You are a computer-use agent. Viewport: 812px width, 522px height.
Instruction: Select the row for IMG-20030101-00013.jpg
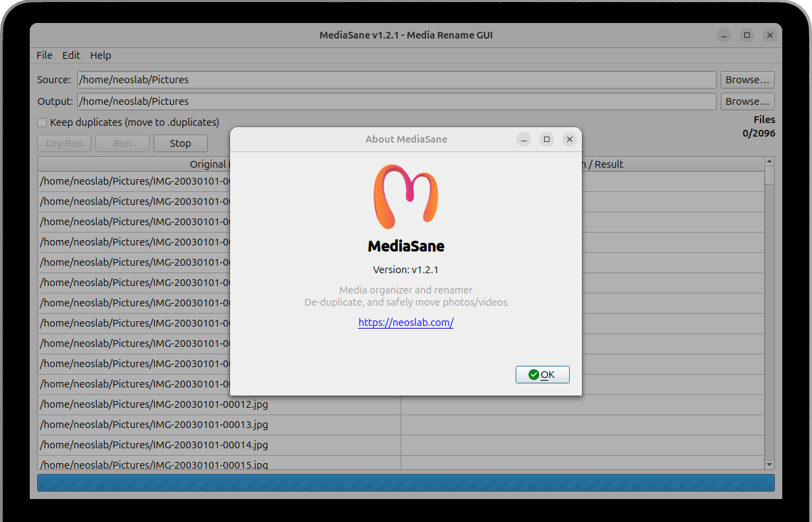click(203, 425)
